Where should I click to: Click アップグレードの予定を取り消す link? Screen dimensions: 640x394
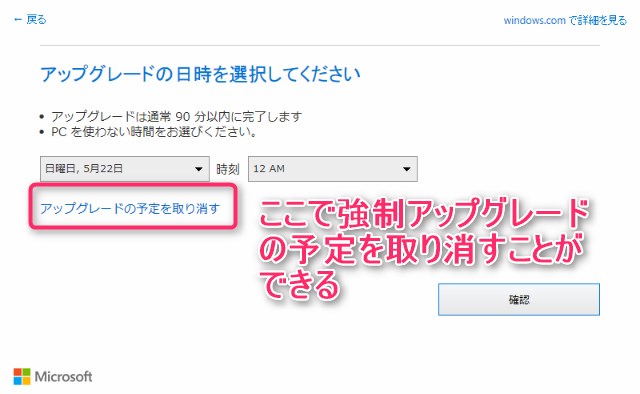tap(130, 208)
